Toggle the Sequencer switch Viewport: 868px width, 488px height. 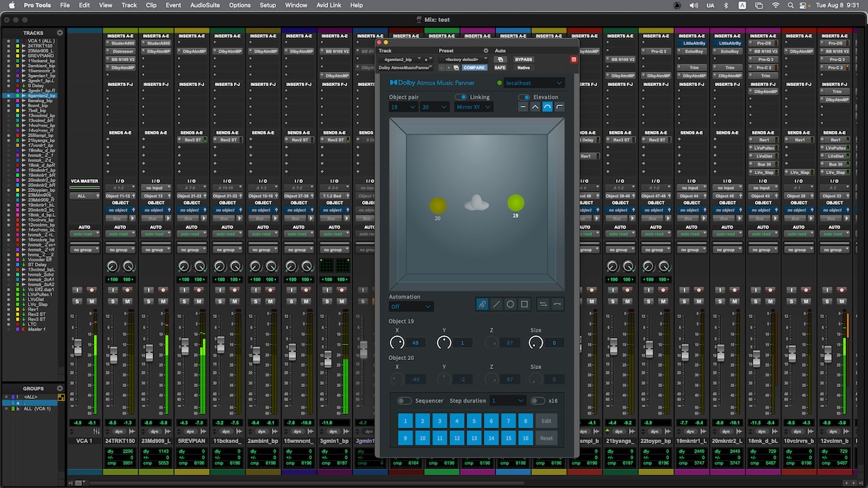coord(404,401)
